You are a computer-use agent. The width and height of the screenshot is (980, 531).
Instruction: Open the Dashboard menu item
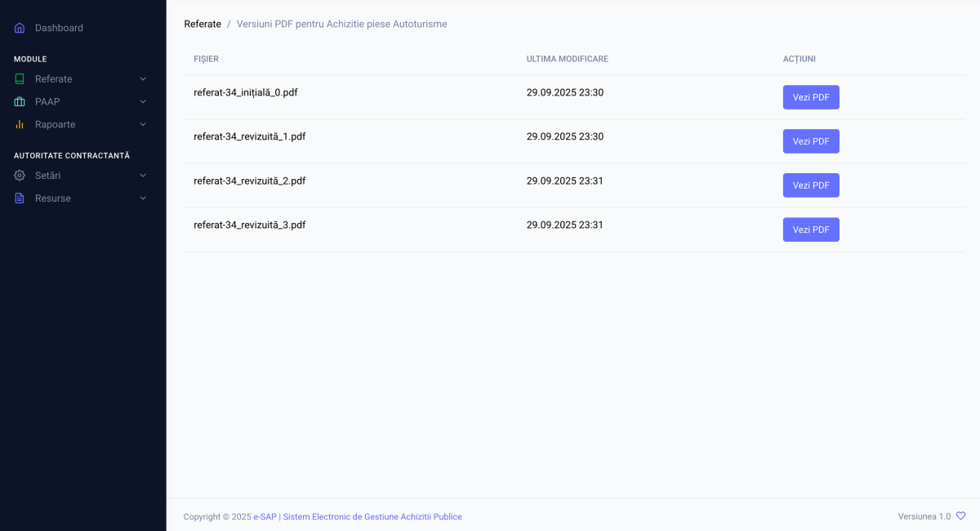pyautogui.click(x=59, y=28)
